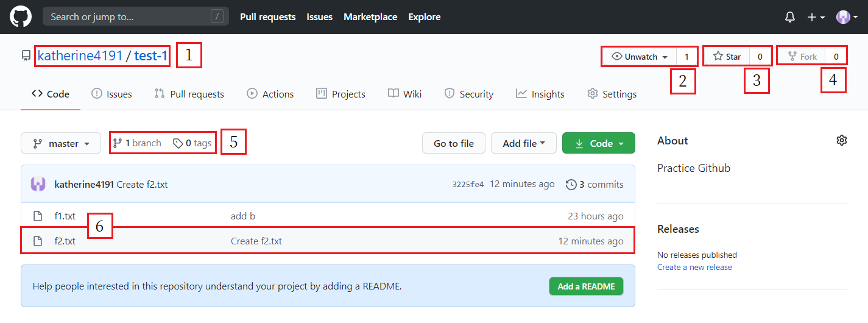Click 12 minutes ago in f2.txt row

coord(591,241)
